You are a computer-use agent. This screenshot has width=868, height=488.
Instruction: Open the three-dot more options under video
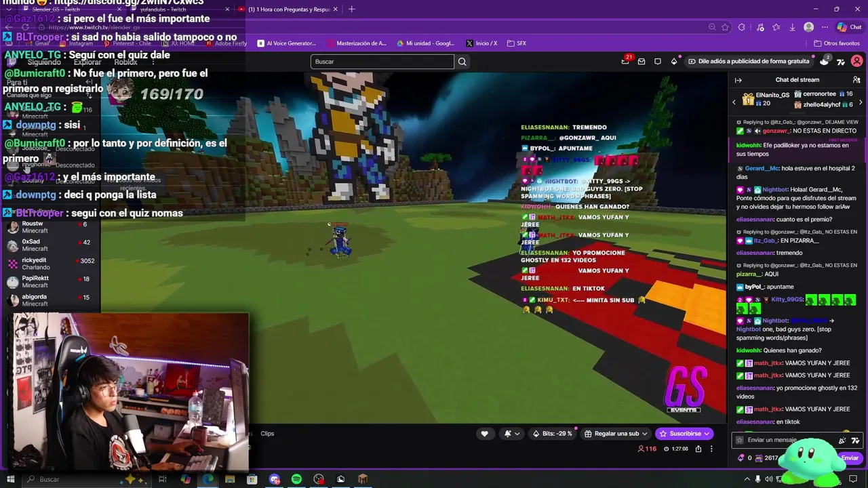click(x=711, y=449)
